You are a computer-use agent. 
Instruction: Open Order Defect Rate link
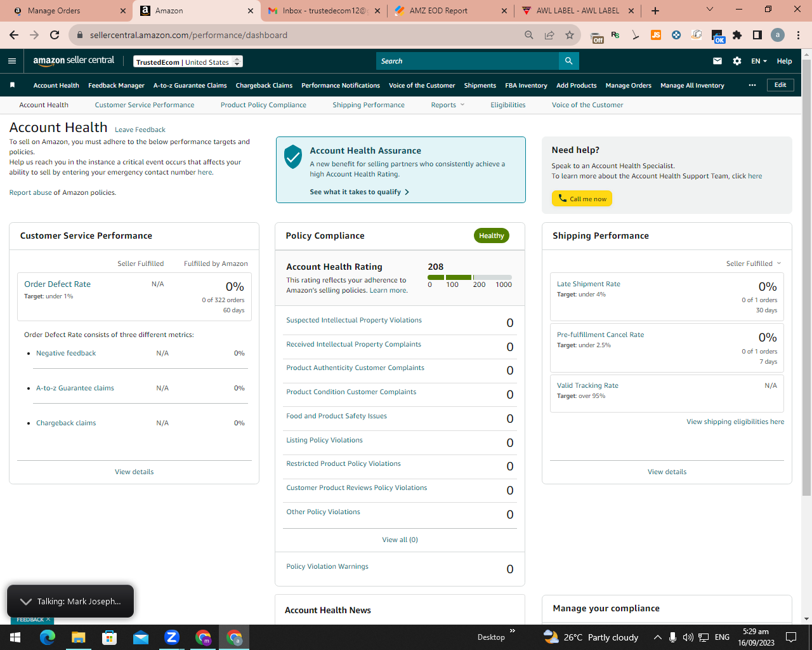coord(57,284)
